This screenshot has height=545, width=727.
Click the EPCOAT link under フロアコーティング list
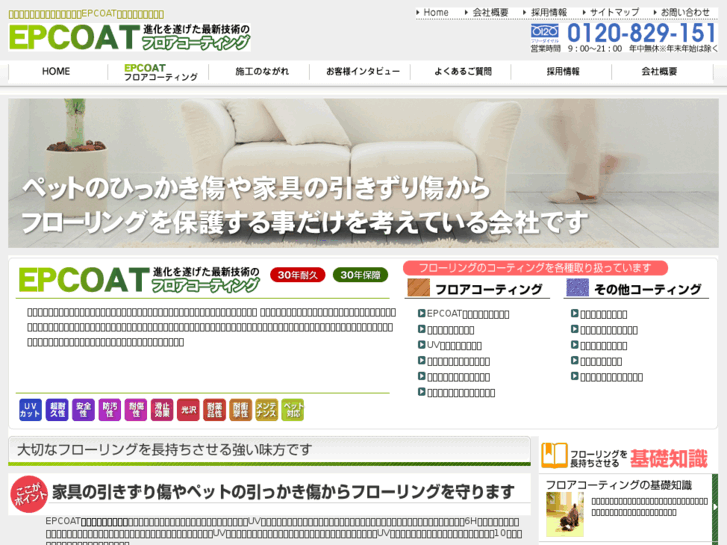pos(468,314)
